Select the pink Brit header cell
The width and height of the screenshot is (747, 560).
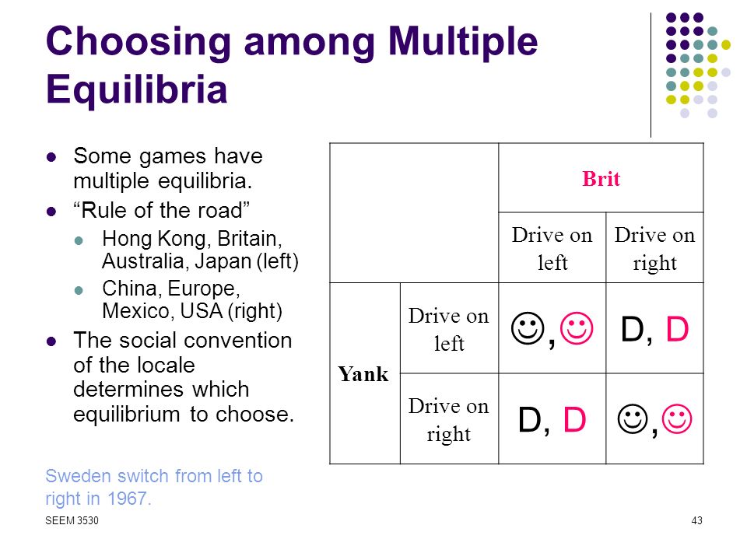[x=601, y=178]
